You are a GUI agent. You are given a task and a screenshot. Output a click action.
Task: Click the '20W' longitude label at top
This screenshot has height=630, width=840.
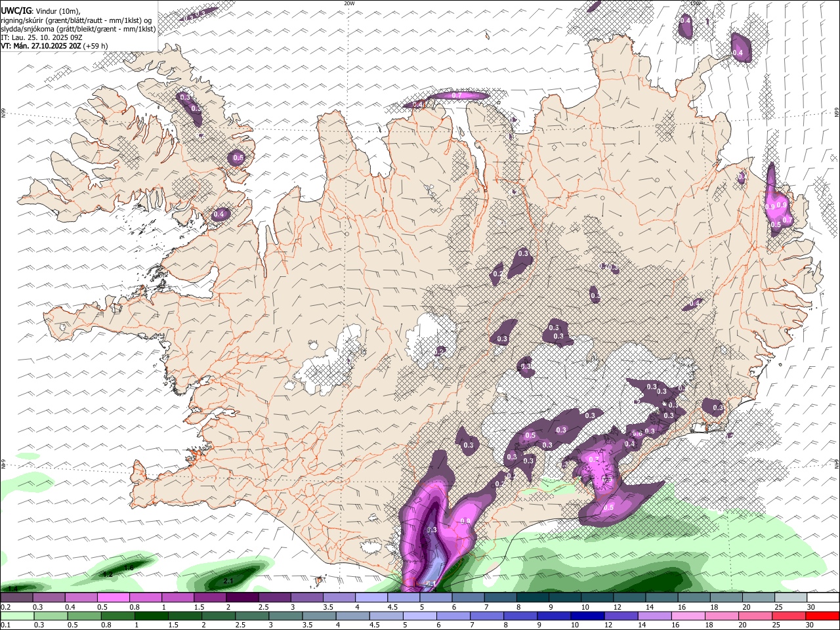[x=349, y=3]
